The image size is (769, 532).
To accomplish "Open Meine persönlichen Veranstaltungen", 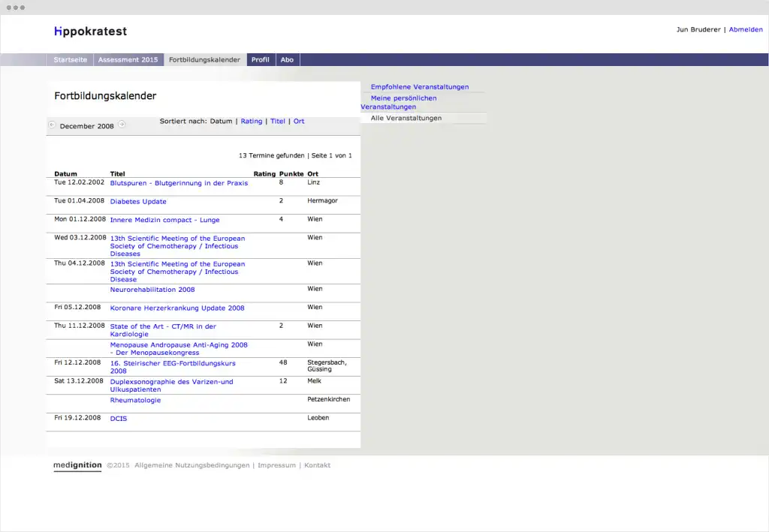I will (x=403, y=102).
